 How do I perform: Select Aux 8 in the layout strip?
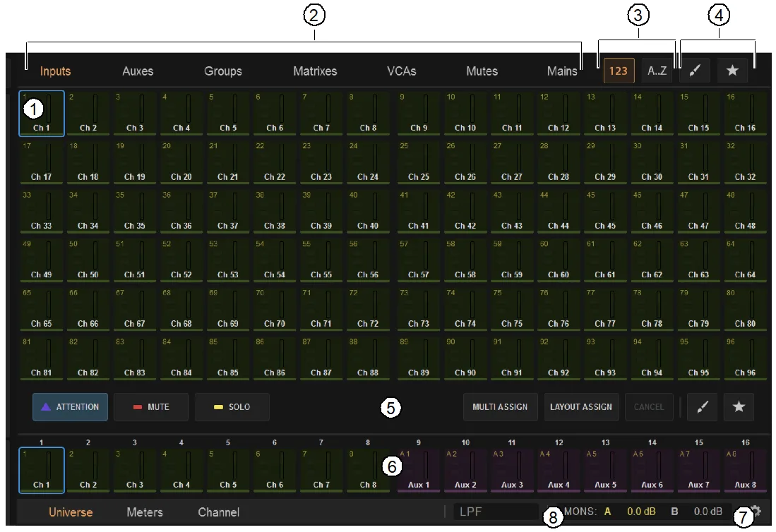(746, 470)
